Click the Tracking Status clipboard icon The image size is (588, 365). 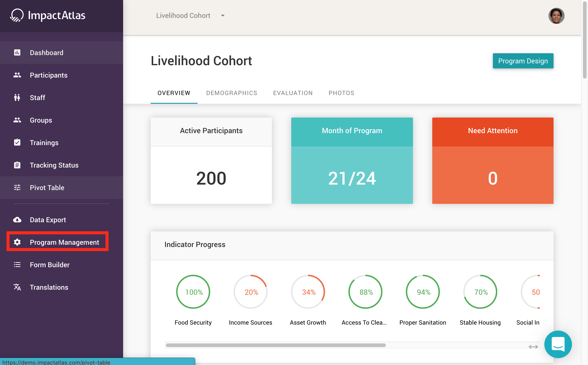click(17, 165)
